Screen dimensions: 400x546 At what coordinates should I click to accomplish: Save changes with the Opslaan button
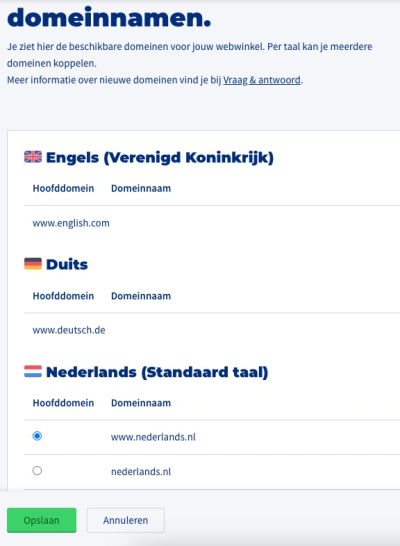[x=42, y=520]
